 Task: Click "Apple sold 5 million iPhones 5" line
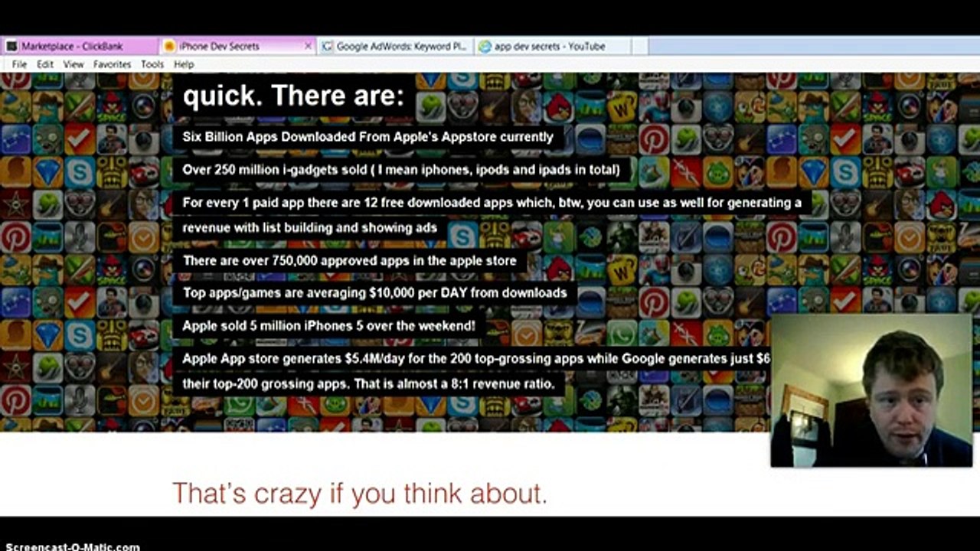tap(329, 326)
